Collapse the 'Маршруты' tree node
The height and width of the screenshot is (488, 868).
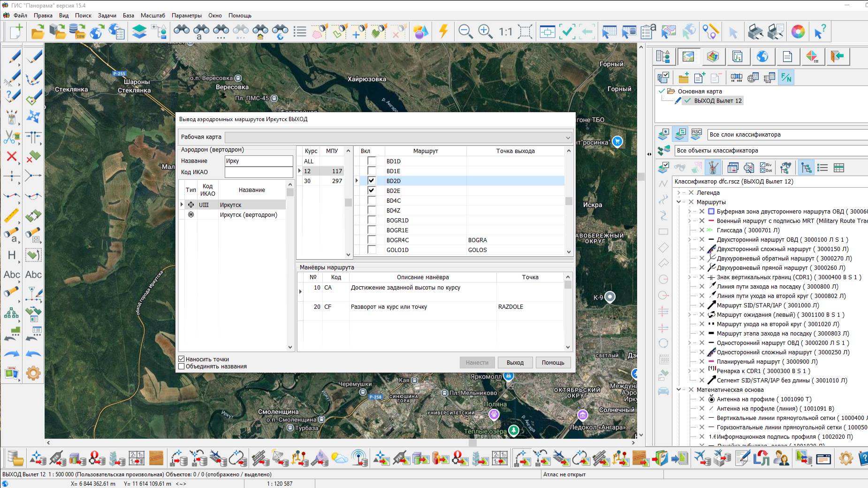point(678,202)
